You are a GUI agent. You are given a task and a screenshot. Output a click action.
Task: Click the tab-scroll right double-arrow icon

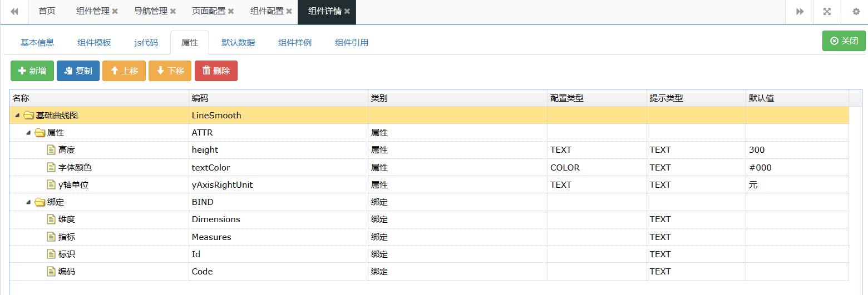(800, 12)
